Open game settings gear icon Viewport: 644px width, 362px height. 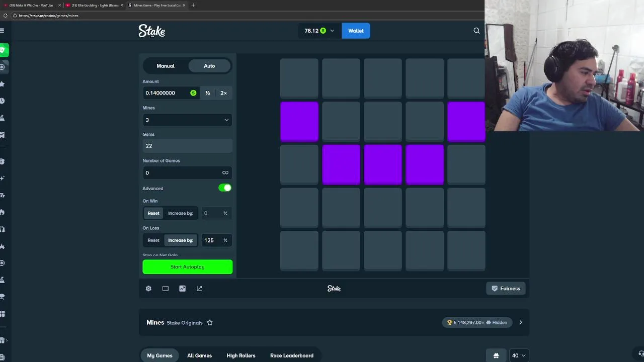pos(148,289)
